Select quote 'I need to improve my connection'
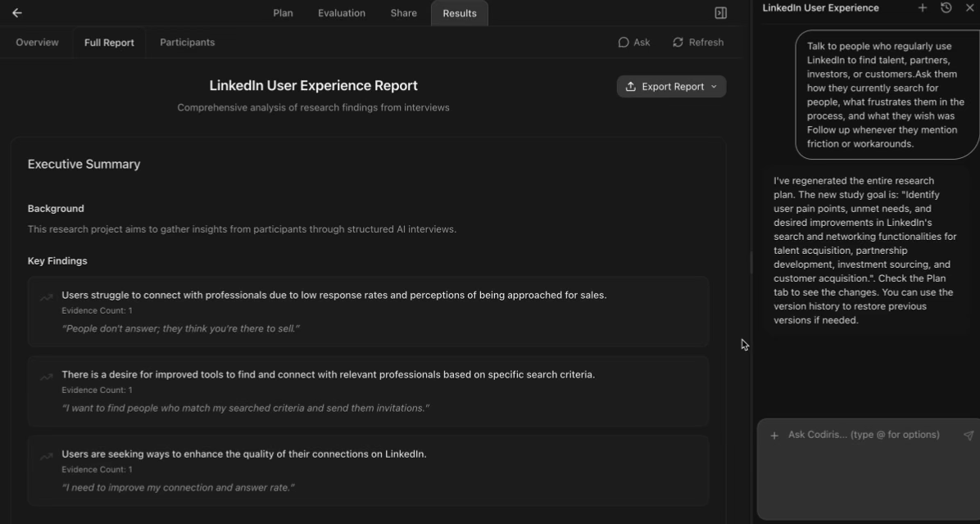980x524 pixels. click(x=178, y=487)
